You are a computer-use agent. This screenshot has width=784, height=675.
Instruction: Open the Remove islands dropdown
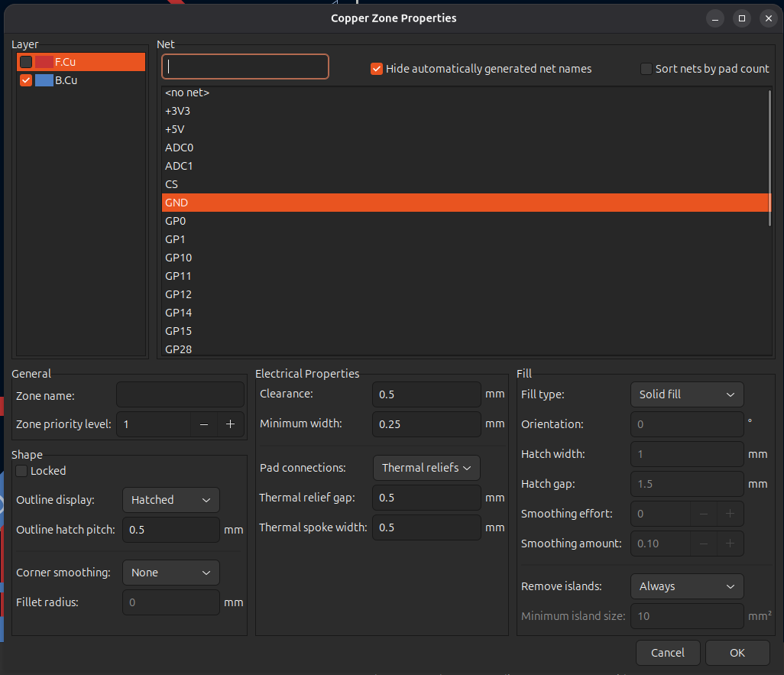(x=686, y=586)
